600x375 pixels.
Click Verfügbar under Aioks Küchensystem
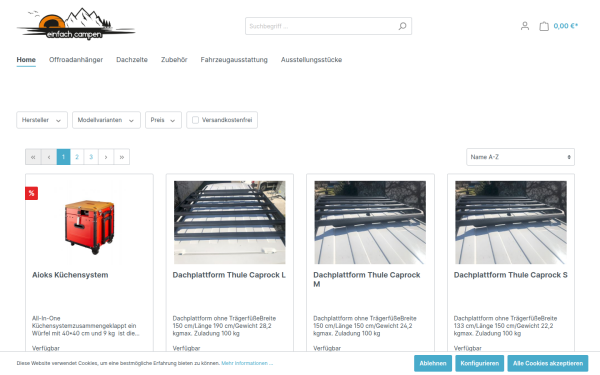tap(46, 348)
